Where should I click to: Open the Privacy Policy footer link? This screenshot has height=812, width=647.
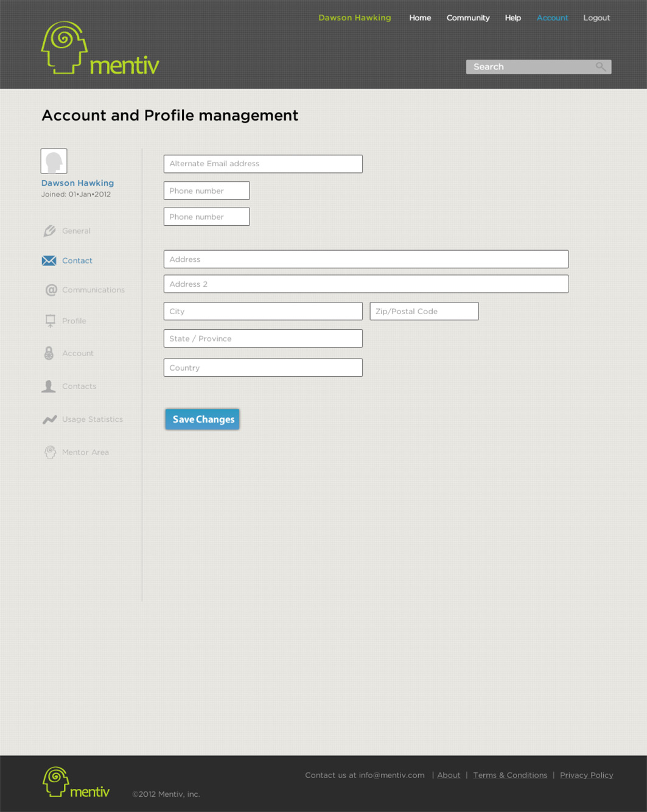point(587,775)
